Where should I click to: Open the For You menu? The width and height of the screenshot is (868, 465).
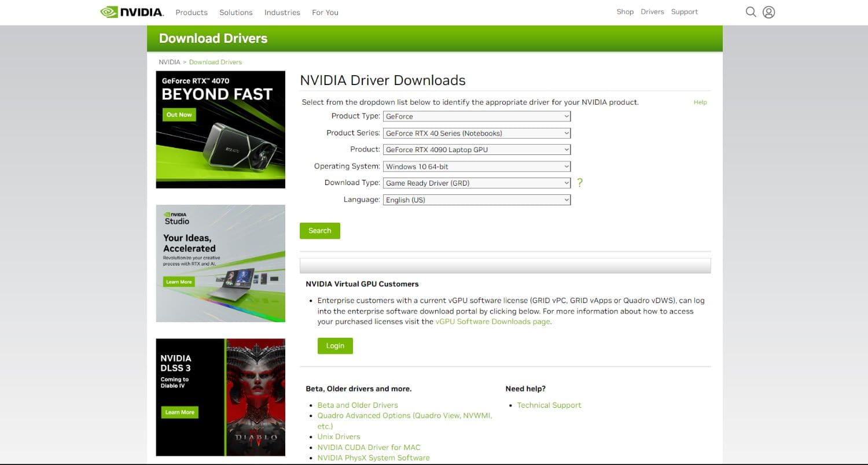pos(325,12)
